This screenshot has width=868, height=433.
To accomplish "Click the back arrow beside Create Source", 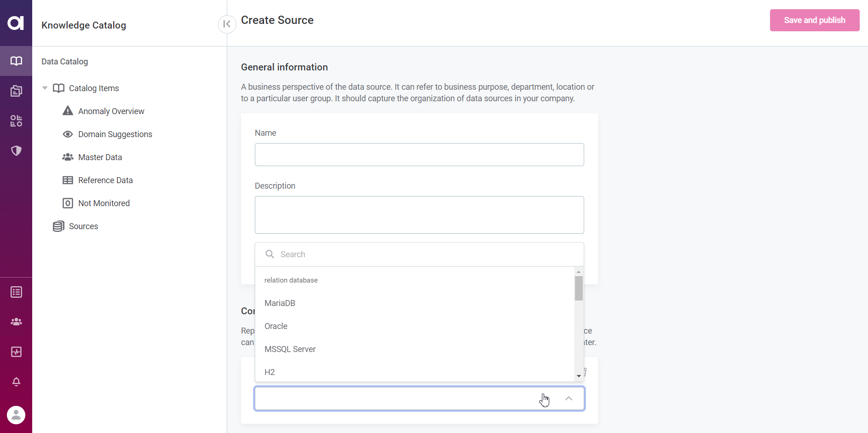I will click(x=227, y=24).
